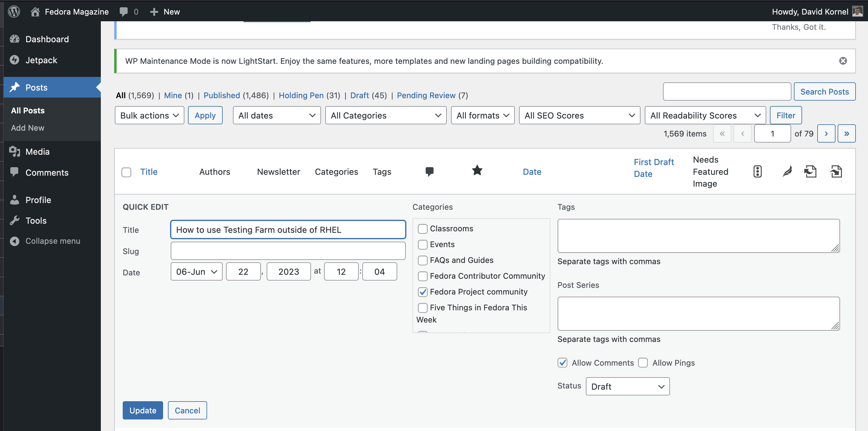The height and width of the screenshot is (431, 868).
Task: Click the Search Posts button
Action: coord(825,92)
